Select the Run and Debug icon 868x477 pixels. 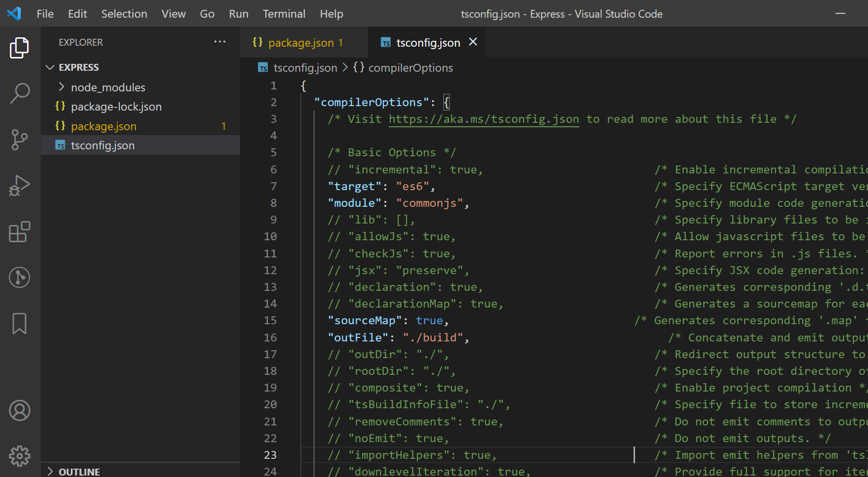19,185
